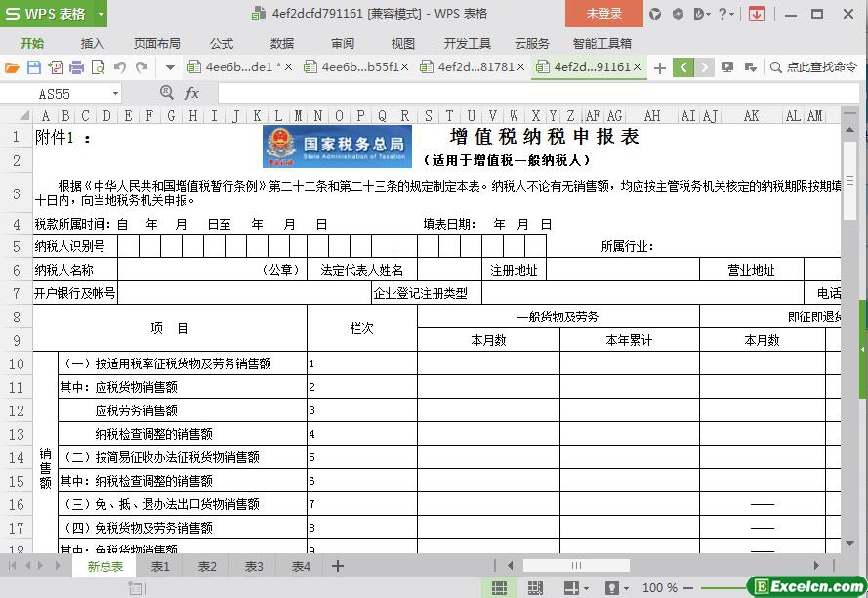Add a new sheet with plus icon
Viewport: 868px width, 598px height.
(x=338, y=566)
